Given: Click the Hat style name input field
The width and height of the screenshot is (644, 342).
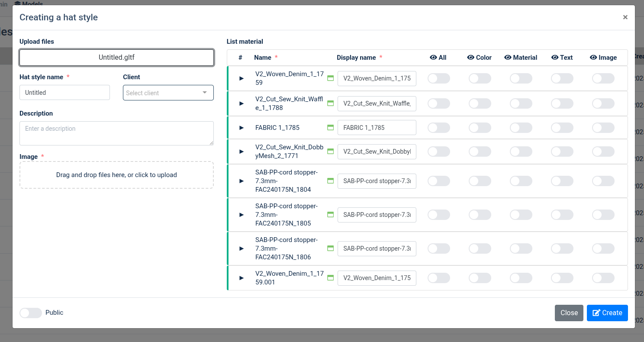Looking at the screenshot, I should tap(64, 93).
